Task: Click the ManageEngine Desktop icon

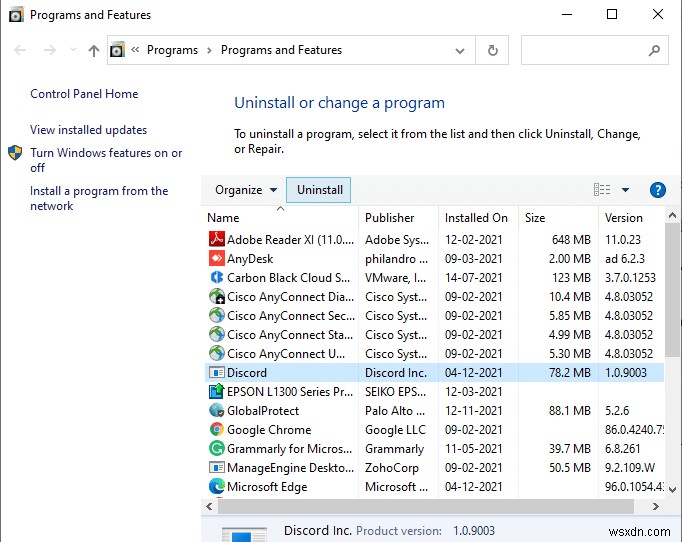Action: click(217, 468)
